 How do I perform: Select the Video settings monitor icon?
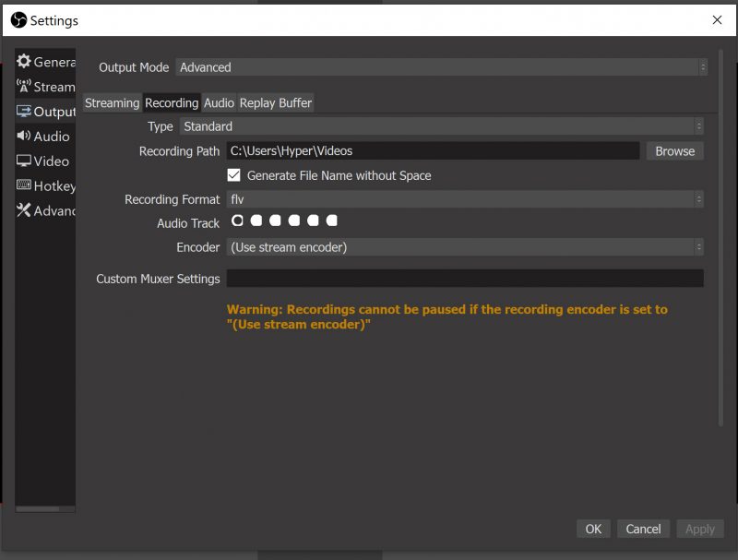coord(24,161)
